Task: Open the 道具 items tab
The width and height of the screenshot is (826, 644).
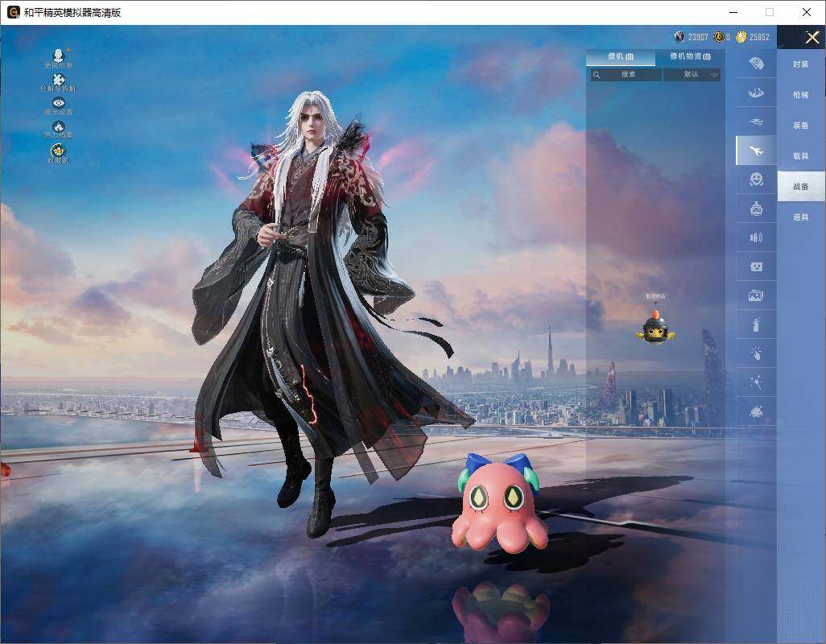Action: click(x=801, y=217)
